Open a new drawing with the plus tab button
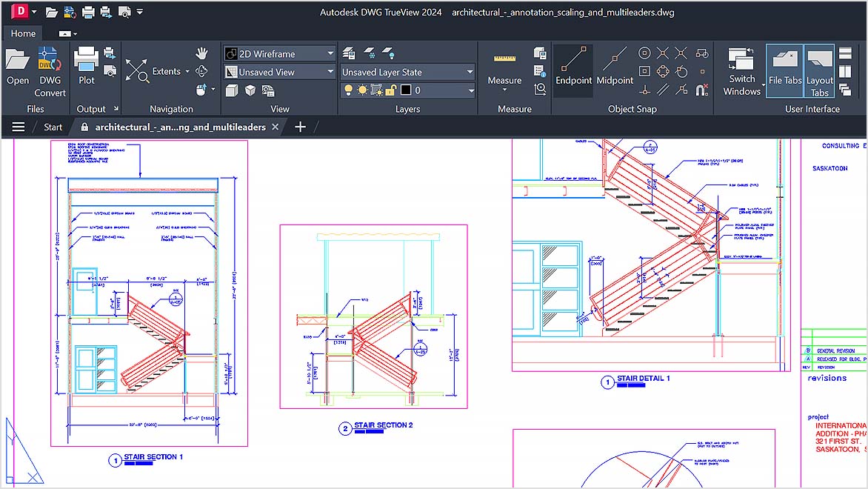This screenshot has height=489, width=868. [x=300, y=127]
